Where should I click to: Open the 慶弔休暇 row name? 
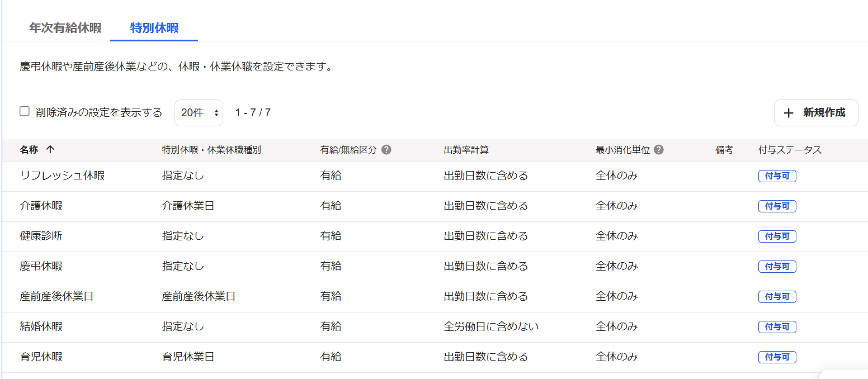[41, 266]
